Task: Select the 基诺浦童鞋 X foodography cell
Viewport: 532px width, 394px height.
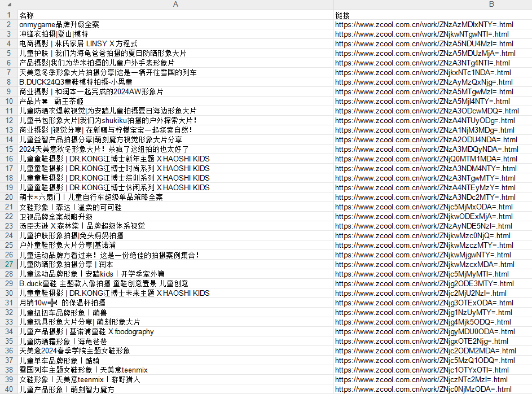Action: 175,331
